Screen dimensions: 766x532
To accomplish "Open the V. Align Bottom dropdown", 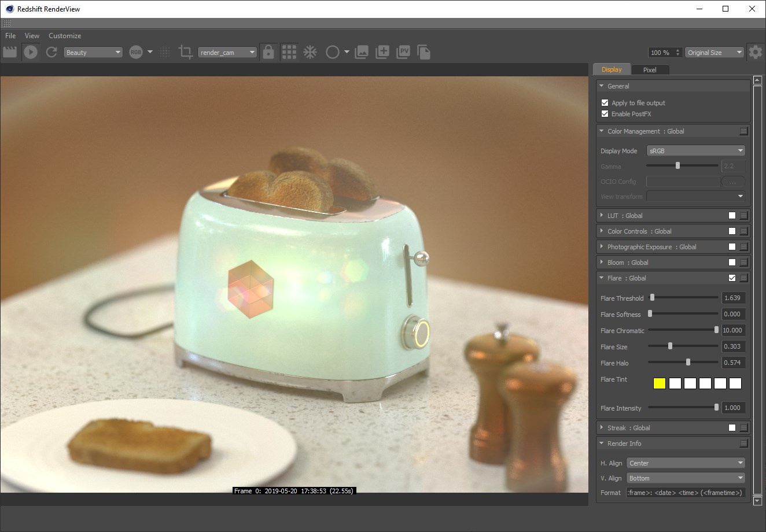I will click(686, 478).
